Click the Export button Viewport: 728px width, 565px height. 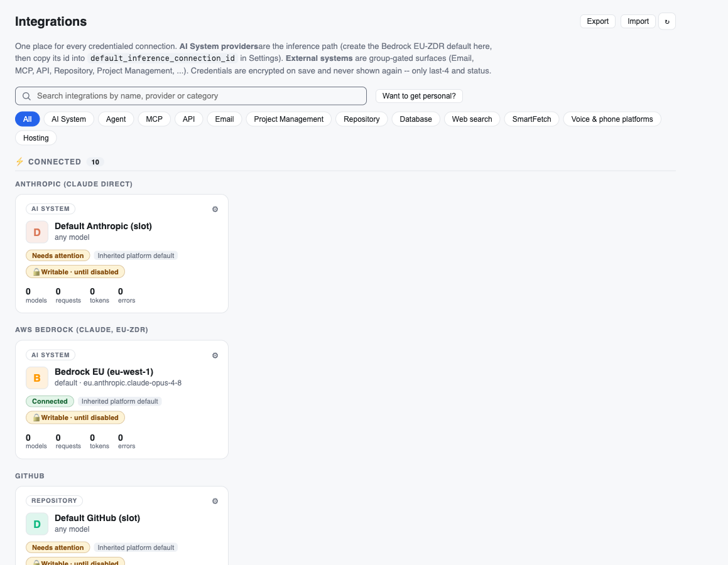point(597,21)
